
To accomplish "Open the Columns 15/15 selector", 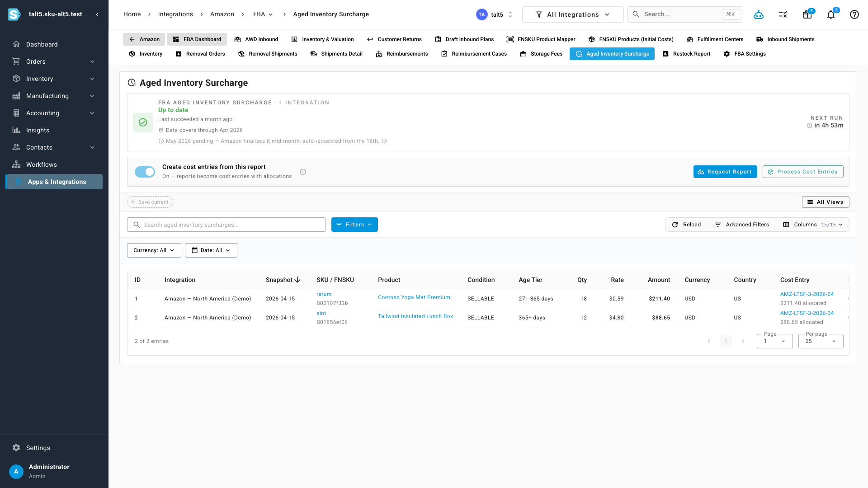I will click(x=813, y=225).
